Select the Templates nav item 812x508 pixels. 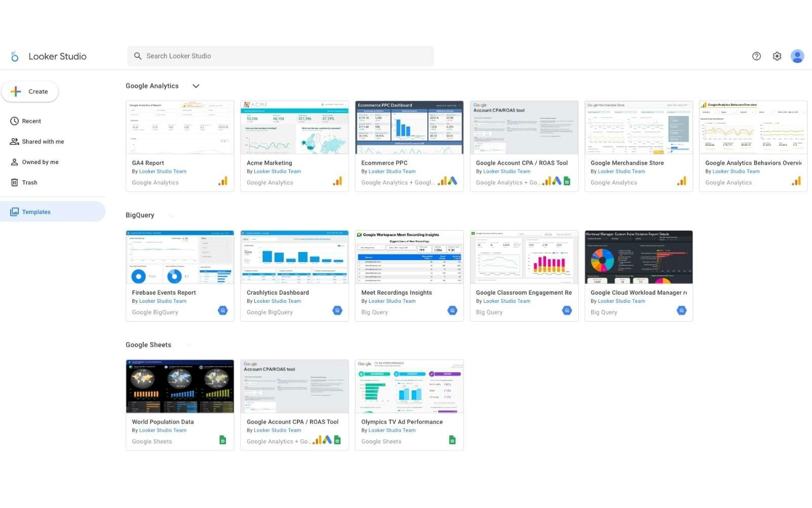click(x=53, y=212)
